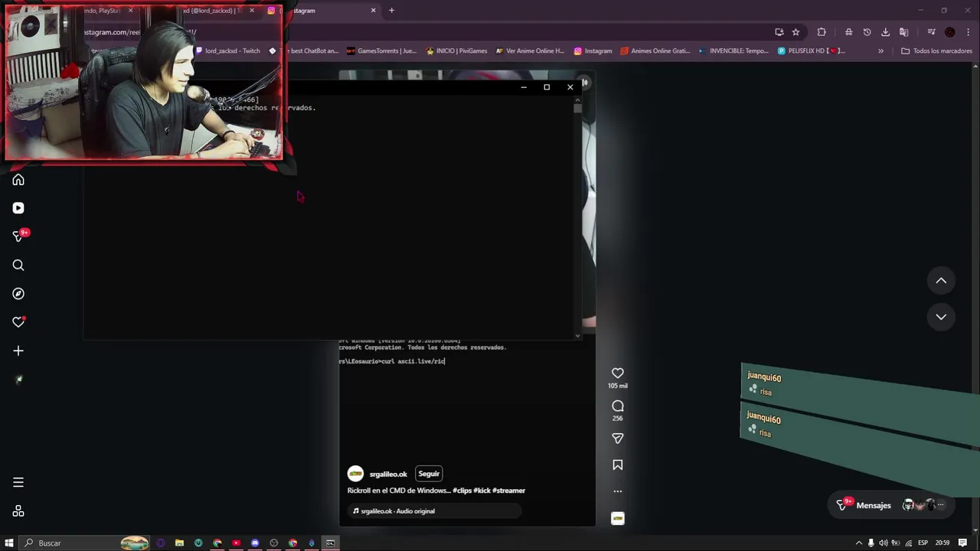Open Chrome profile avatar
This screenshot has height=551, width=980.
[950, 32]
